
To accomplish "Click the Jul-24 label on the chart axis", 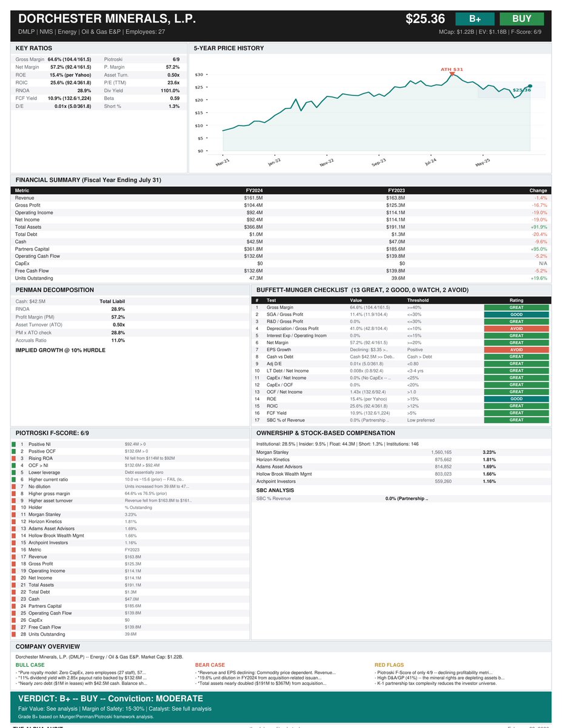I will tap(430, 163).
